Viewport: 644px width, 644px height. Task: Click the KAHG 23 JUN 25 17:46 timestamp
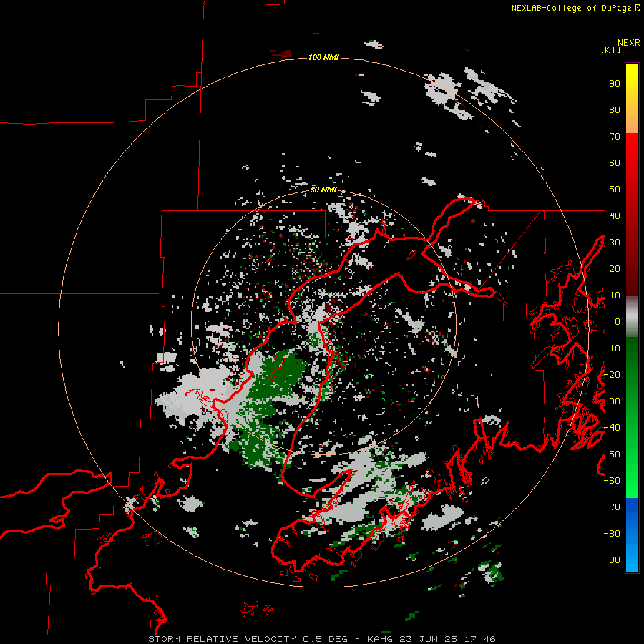431,639
